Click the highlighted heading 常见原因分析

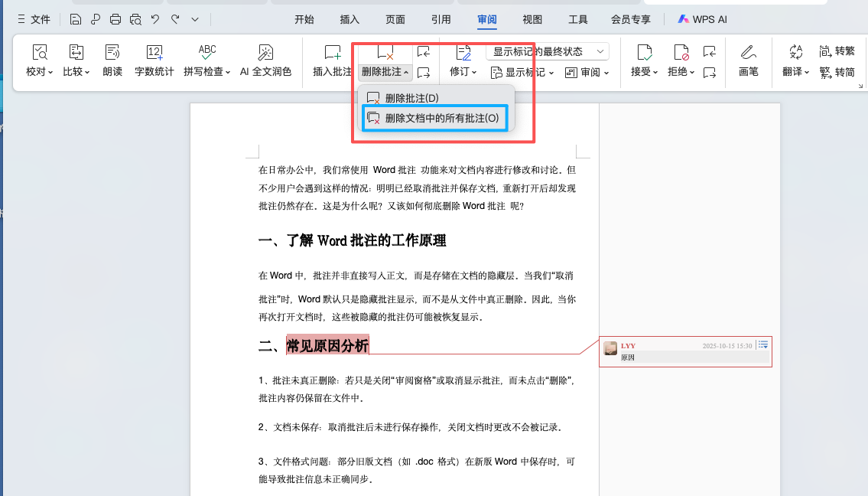[x=327, y=346]
